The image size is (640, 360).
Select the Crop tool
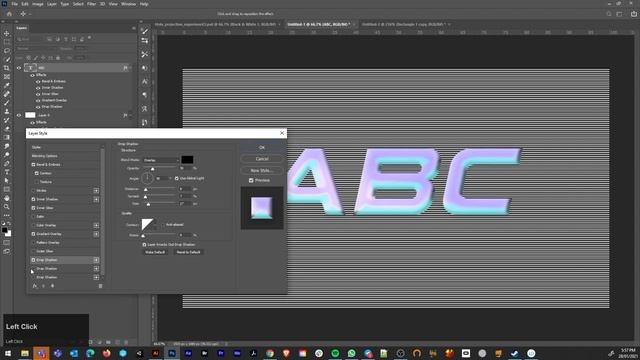[7, 68]
